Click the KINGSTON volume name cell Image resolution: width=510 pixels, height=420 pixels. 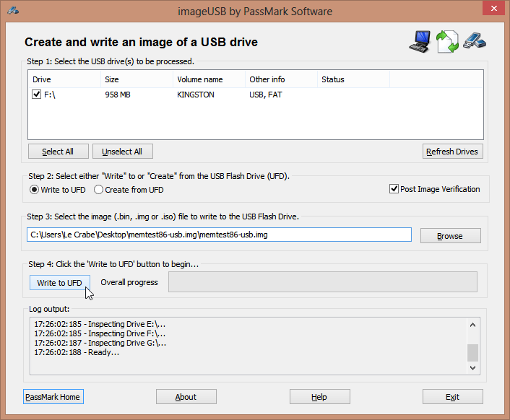click(196, 95)
